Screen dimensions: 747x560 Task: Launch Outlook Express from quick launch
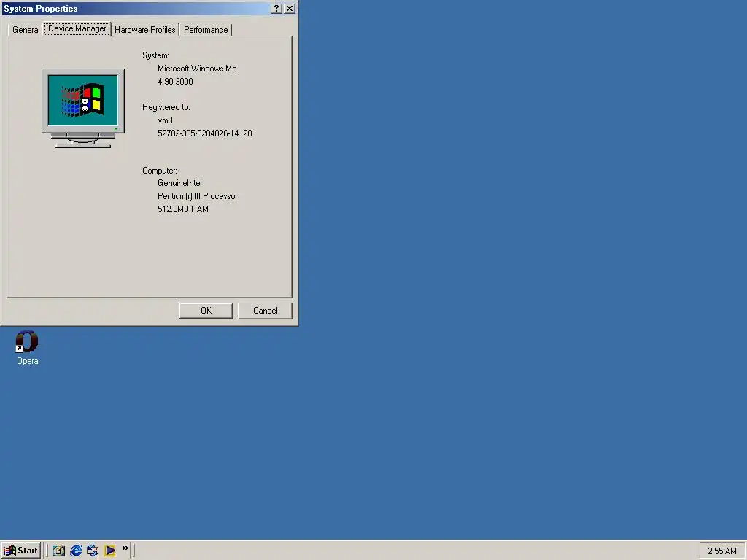tap(93, 551)
